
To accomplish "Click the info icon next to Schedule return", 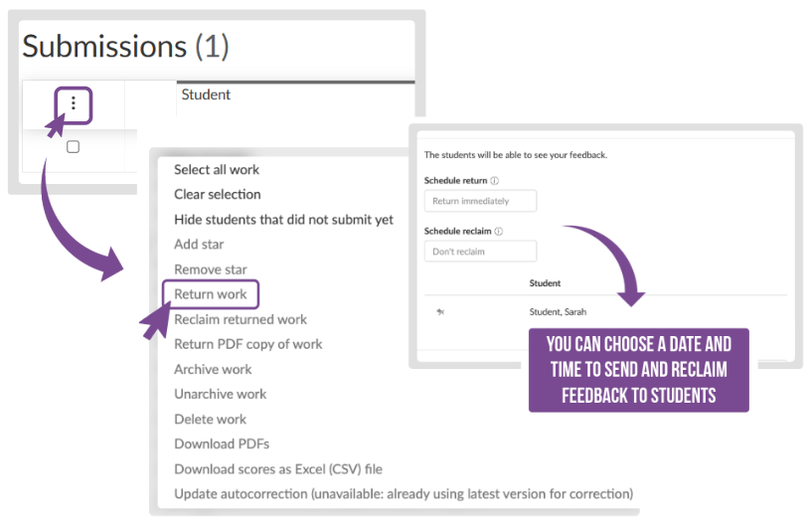I will coord(495,181).
